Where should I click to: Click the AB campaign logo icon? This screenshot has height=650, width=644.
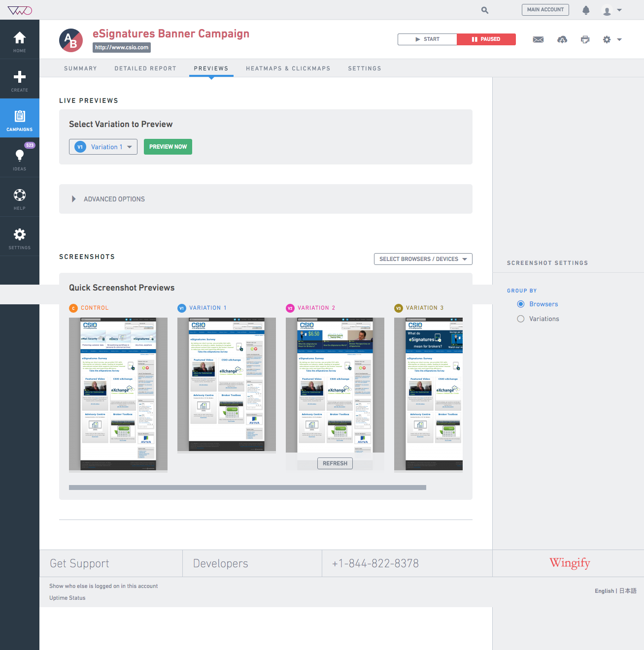click(x=71, y=40)
